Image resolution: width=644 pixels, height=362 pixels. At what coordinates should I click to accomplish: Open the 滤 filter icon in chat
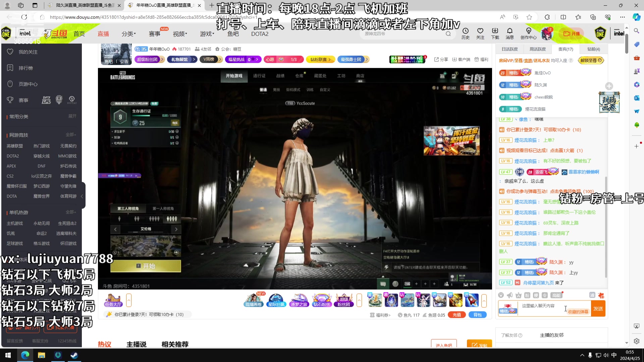click(592, 295)
